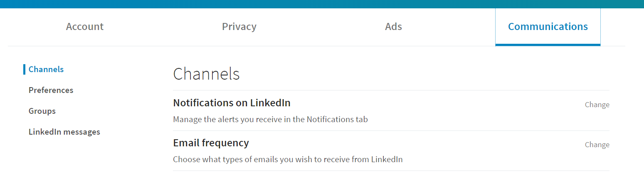Open Preferences in the left sidebar
Screen dimensions: 644x178
pyautogui.click(x=51, y=90)
